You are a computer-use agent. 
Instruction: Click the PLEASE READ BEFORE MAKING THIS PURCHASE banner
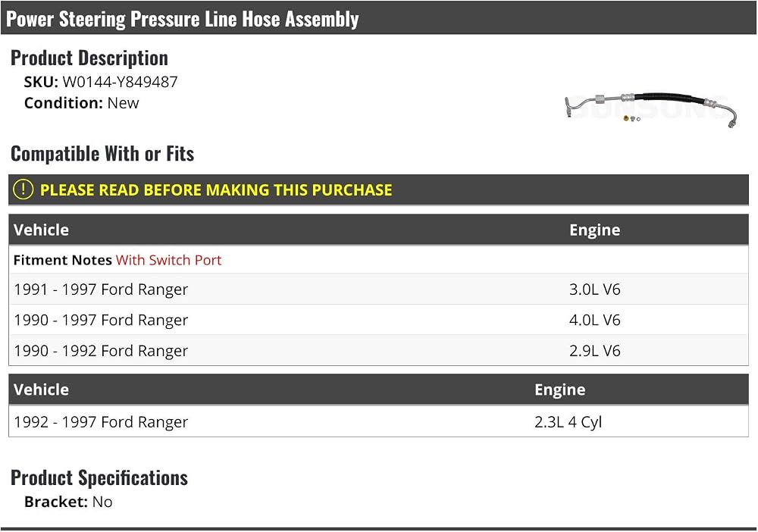[378, 190]
